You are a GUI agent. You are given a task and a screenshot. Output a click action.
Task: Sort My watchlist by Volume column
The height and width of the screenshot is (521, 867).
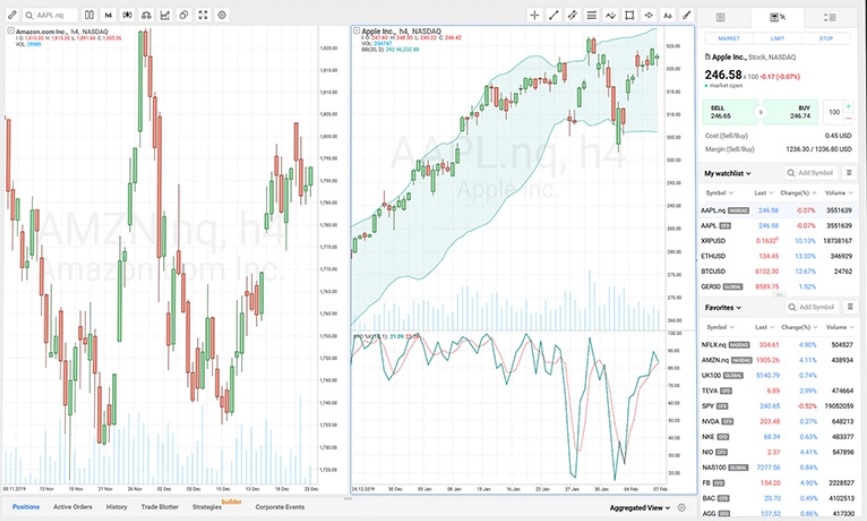coord(838,193)
